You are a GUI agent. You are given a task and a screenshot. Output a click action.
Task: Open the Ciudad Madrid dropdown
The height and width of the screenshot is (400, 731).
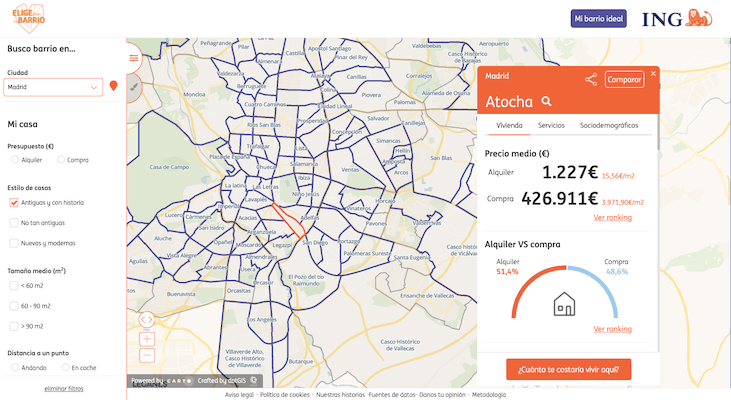[x=53, y=87]
